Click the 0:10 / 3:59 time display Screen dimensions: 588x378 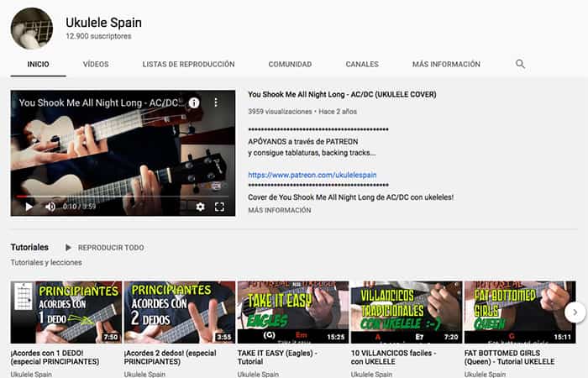pyautogui.click(x=79, y=207)
